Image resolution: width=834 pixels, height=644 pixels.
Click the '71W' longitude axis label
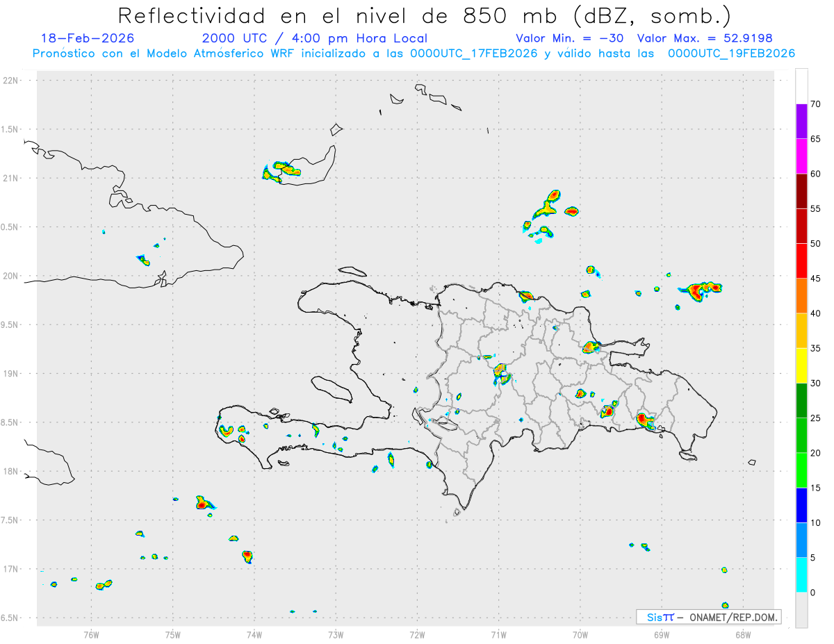pos(498,634)
